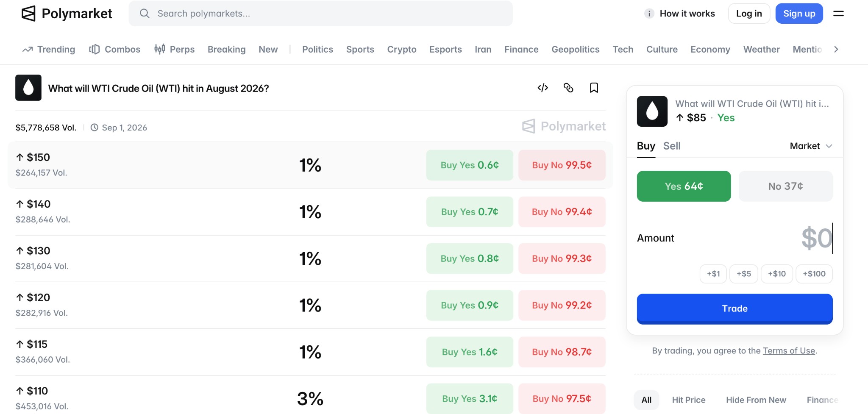The image size is (868, 414).
Task: Select the No 37¢ outcome
Action: [x=785, y=186]
